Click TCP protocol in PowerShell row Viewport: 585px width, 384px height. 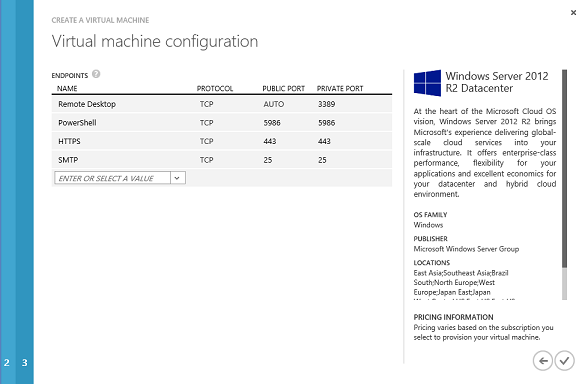[206, 123]
